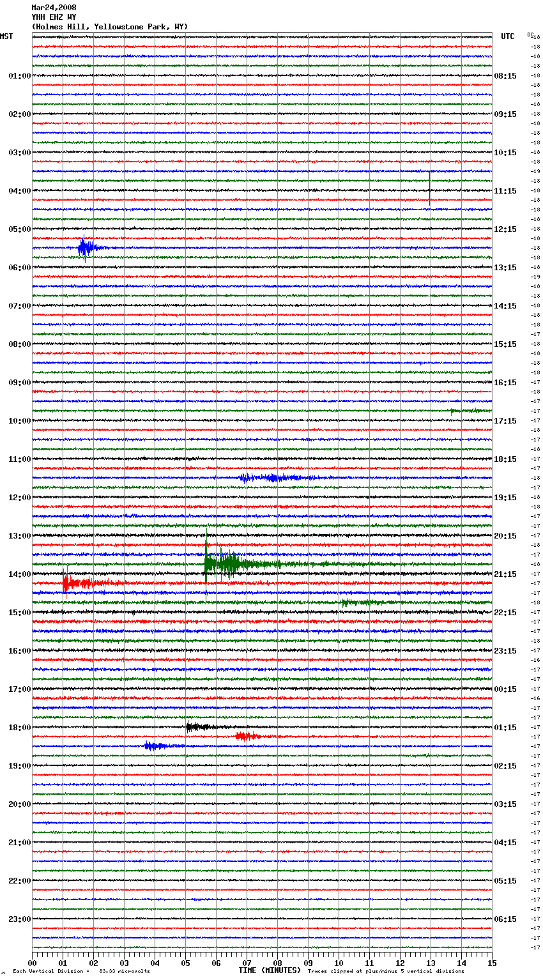Viewport: 543px width, 980px height.
Task: Click minute label 15 on bottom axis
Action: (492, 963)
